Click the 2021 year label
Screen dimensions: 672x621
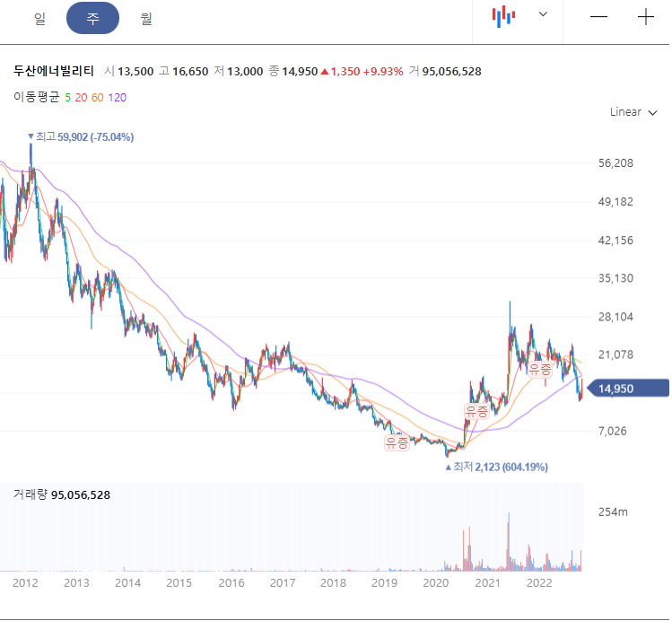[488, 582]
